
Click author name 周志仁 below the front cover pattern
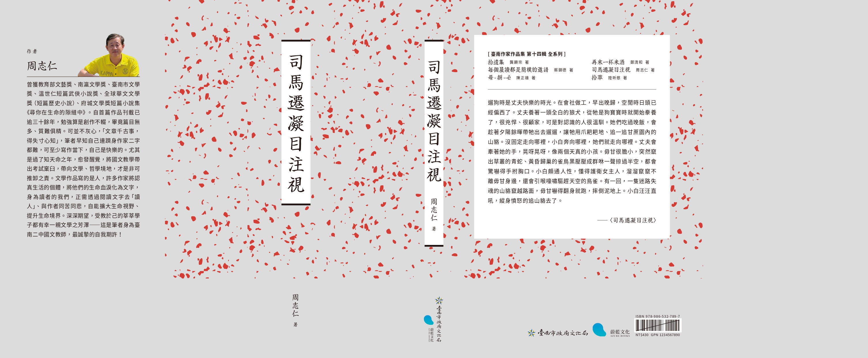coord(295,305)
